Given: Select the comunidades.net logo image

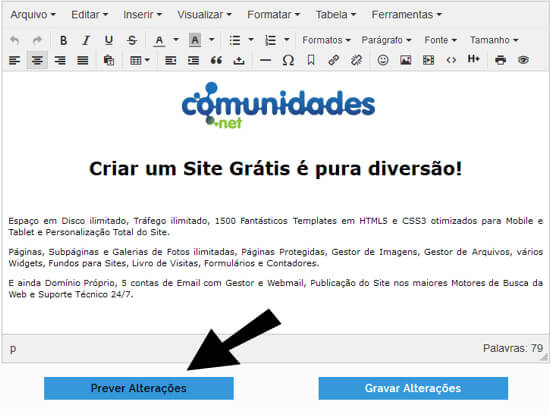Looking at the screenshot, I should 279,105.
